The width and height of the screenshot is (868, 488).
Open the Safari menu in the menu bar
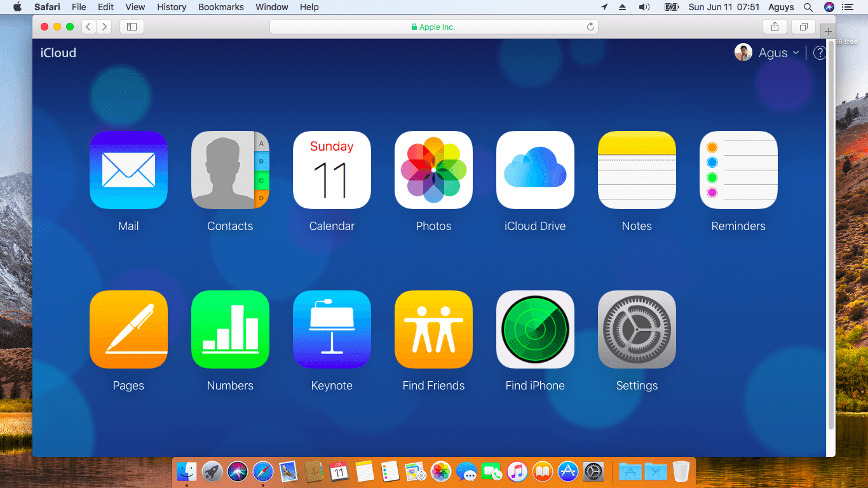pos(47,7)
